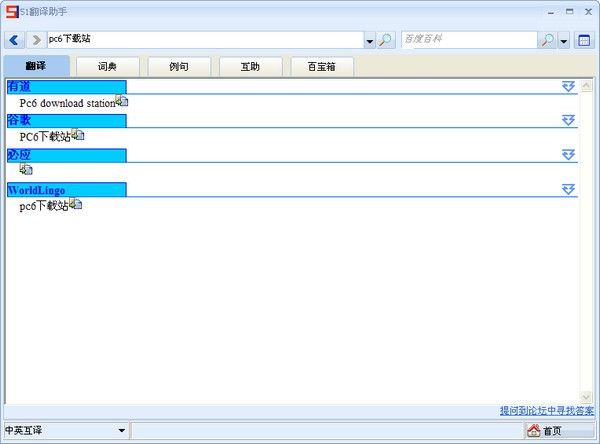Select the text Pc6 download station
The height and width of the screenshot is (444, 600).
click(x=67, y=103)
